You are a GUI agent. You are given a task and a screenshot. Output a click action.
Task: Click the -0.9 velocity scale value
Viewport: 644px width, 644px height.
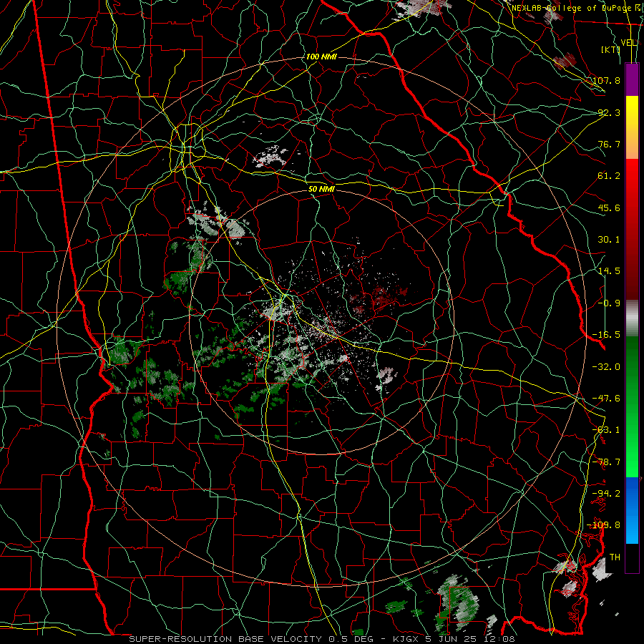[x=609, y=303]
